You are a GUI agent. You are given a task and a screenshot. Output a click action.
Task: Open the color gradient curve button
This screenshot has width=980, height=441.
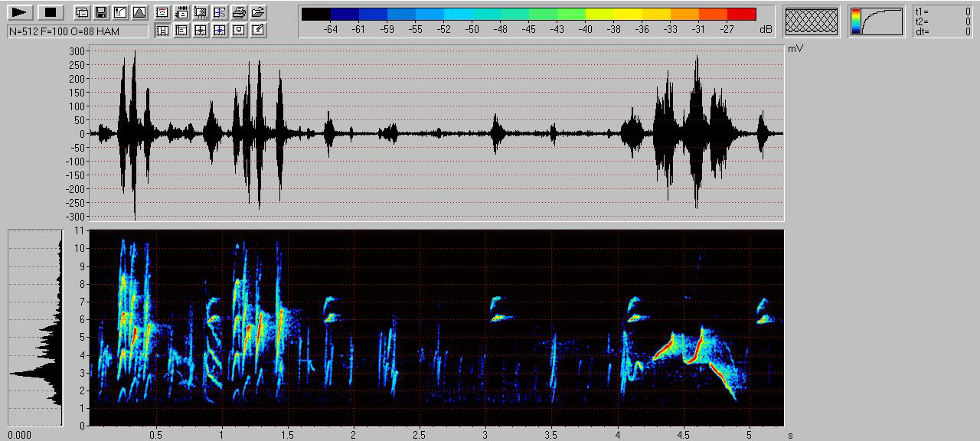tap(876, 21)
